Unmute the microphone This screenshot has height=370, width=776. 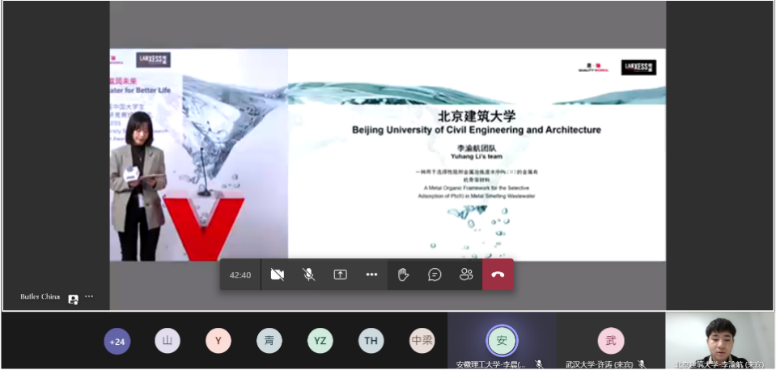(x=309, y=275)
